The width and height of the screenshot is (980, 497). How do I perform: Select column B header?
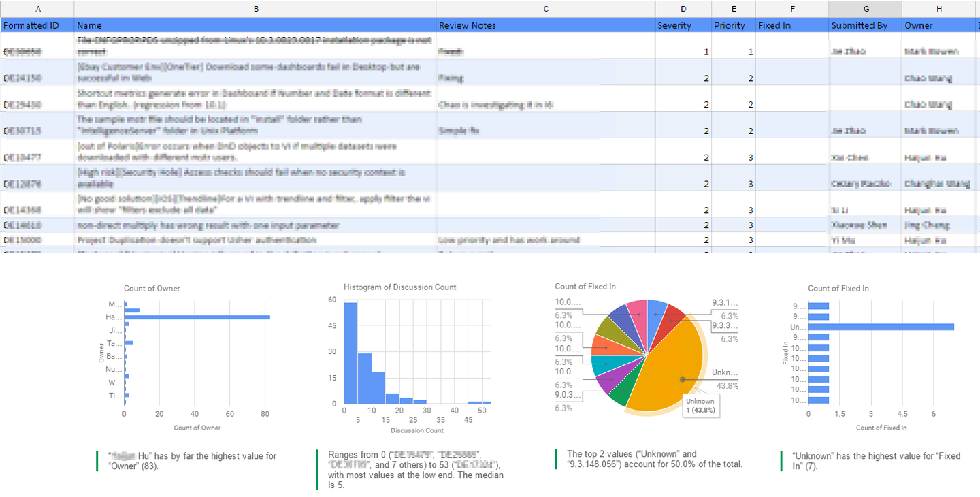point(255,9)
